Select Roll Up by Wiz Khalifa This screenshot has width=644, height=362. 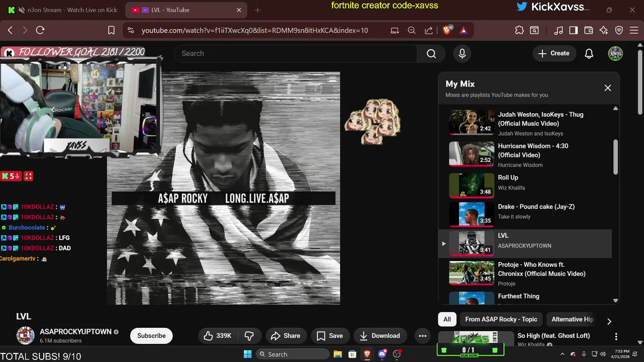click(525, 186)
